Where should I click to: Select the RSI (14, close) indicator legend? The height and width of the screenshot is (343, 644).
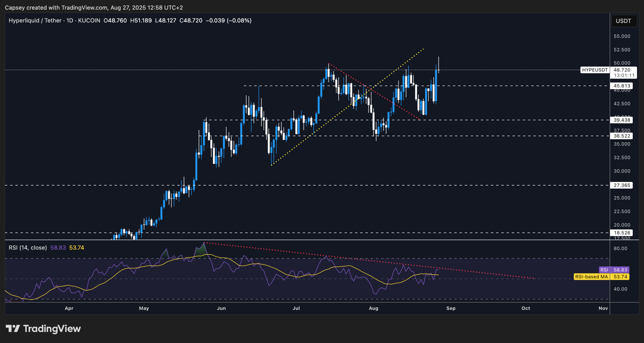[28, 247]
